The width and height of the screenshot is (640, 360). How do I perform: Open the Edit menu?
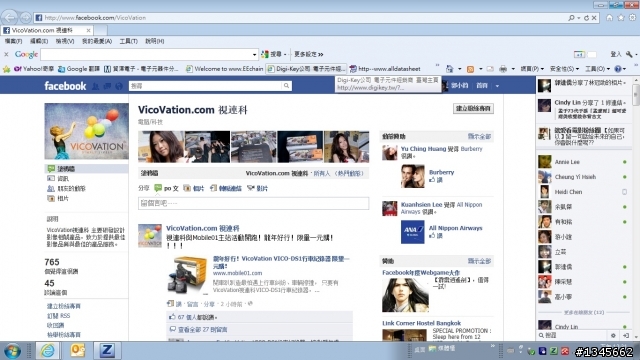39,41
